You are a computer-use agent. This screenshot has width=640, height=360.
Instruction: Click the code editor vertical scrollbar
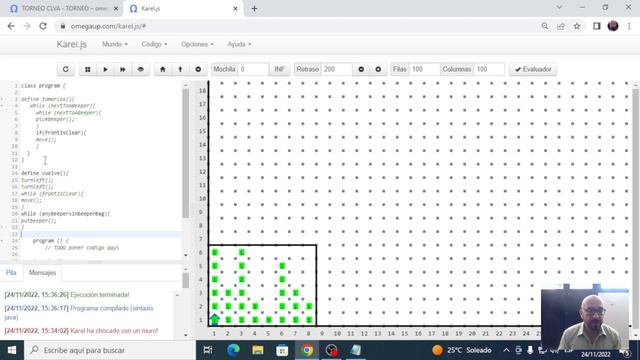[186, 153]
